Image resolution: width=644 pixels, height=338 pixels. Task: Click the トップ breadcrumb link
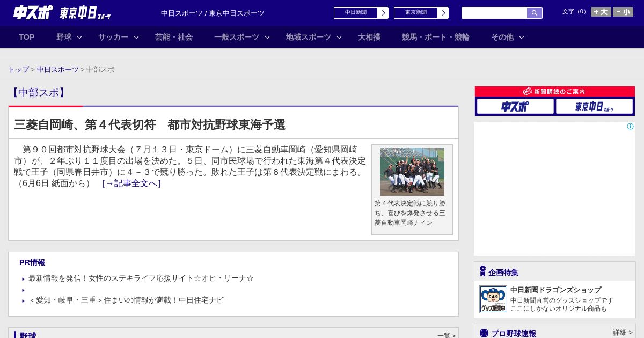click(18, 70)
